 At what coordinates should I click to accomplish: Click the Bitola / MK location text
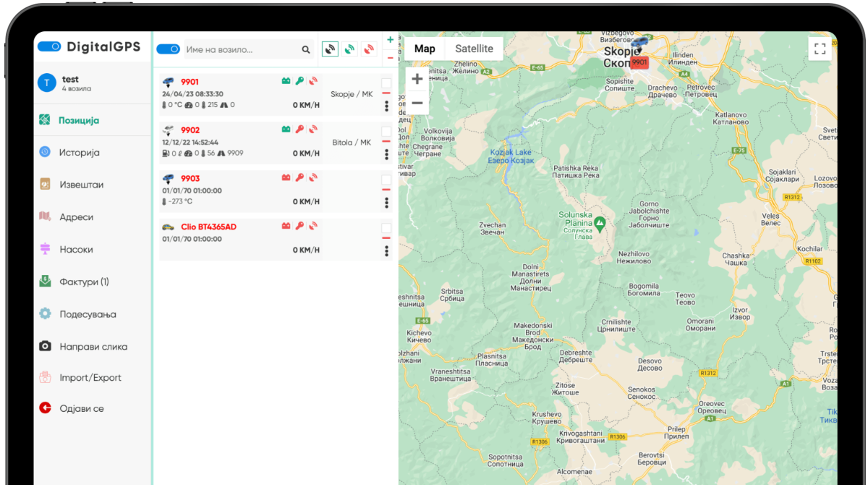[352, 143]
